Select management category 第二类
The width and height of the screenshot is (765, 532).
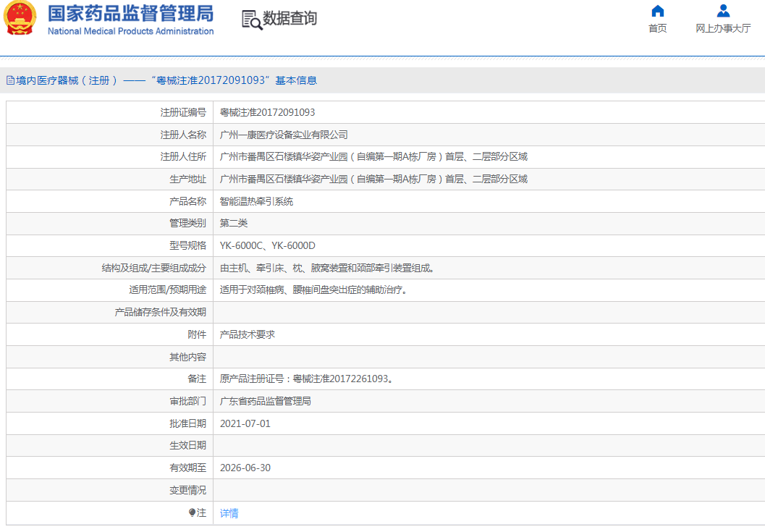point(234,223)
